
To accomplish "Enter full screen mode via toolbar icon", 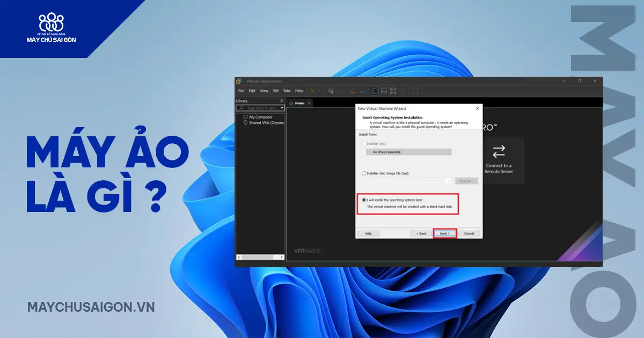I will pos(393,91).
